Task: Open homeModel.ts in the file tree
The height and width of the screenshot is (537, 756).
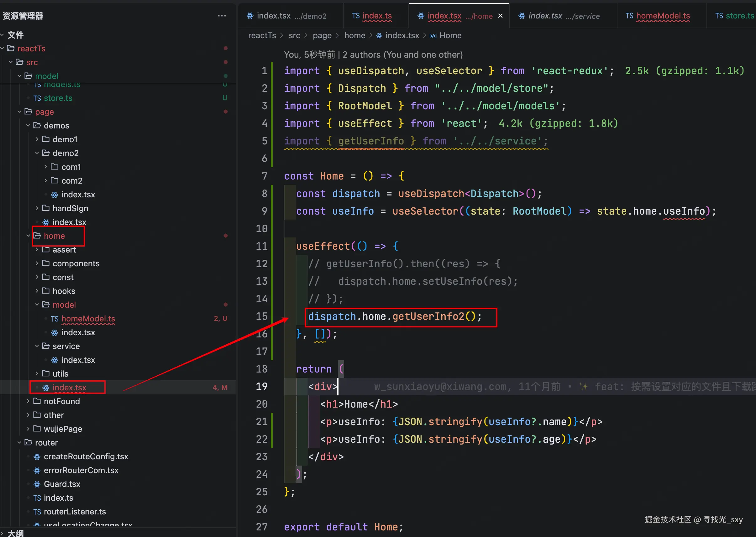Action: point(88,319)
